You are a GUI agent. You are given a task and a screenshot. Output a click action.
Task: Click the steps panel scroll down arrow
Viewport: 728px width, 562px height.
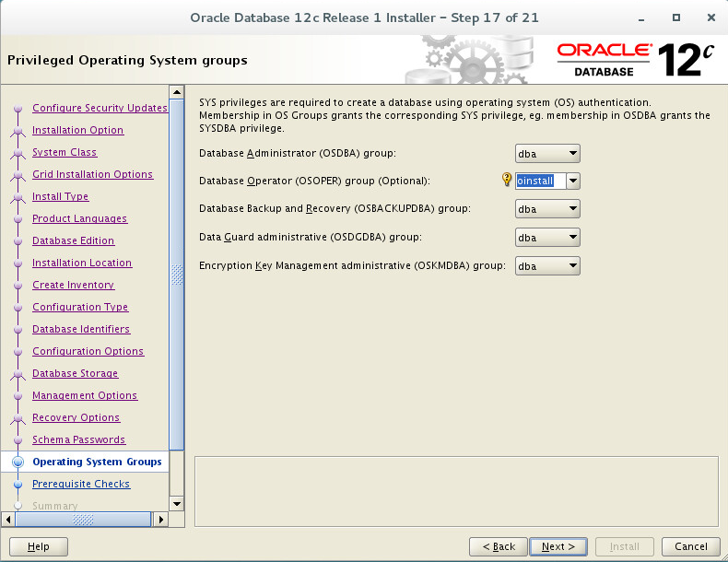(x=177, y=504)
